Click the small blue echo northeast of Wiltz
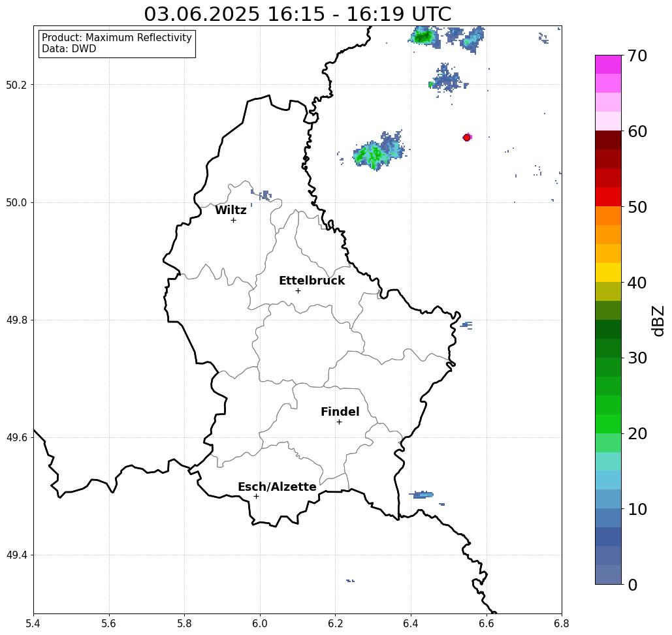Viewport: 672px width, 635px height. pyautogui.click(x=264, y=195)
